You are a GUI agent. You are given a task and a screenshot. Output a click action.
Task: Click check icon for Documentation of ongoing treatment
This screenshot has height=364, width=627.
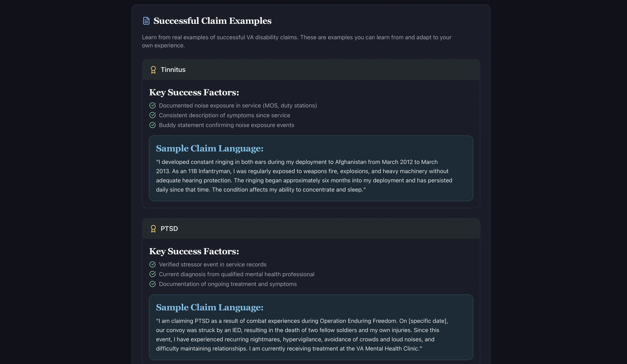[153, 284]
